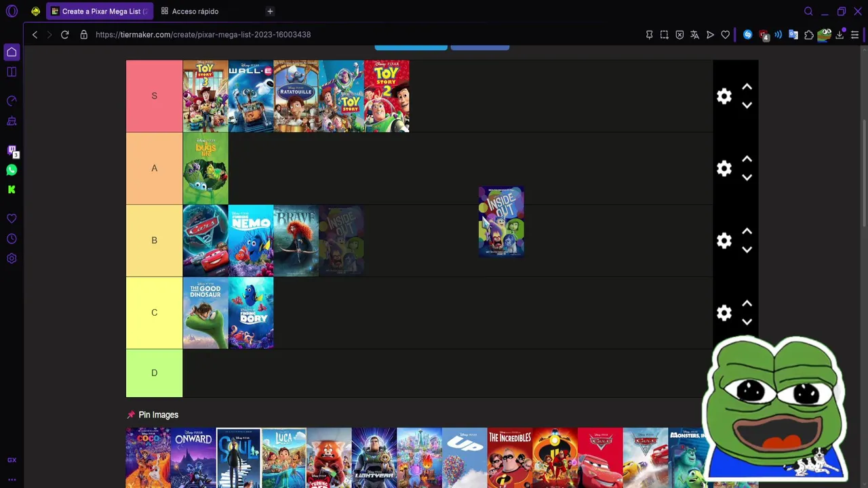Open the Opera GX main menu logo
Screen dimensions: 868x488
(x=12, y=11)
